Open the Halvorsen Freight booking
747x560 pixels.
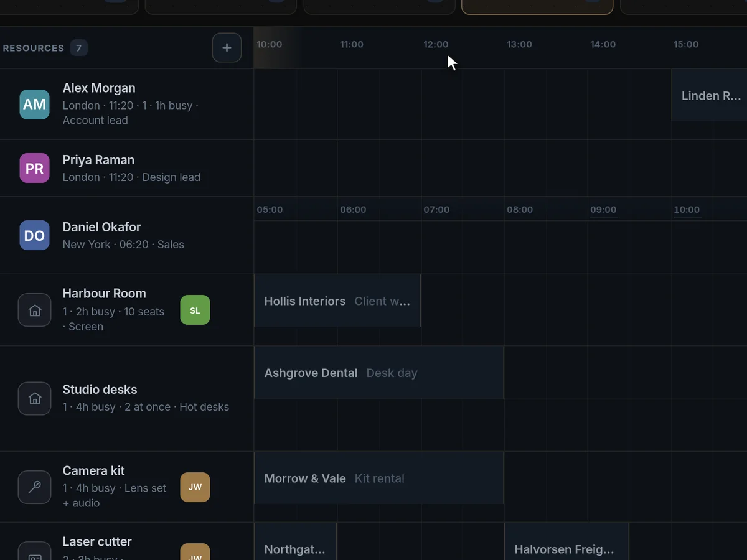(566, 542)
